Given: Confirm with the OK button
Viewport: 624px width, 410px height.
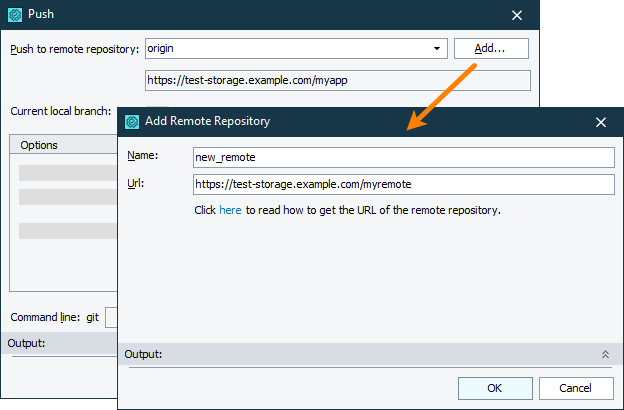Looking at the screenshot, I should (x=494, y=388).
